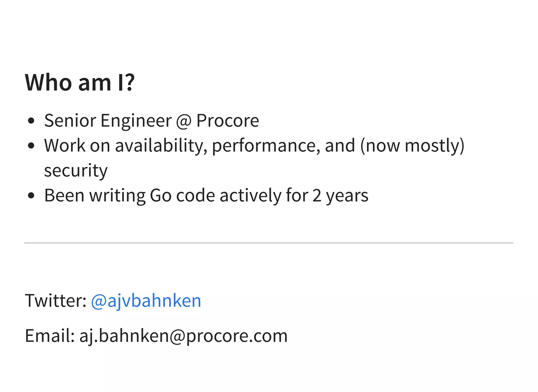Click the bullet dot before "Senior Engineer"
538x392 pixels.
pyautogui.click(x=31, y=121)
